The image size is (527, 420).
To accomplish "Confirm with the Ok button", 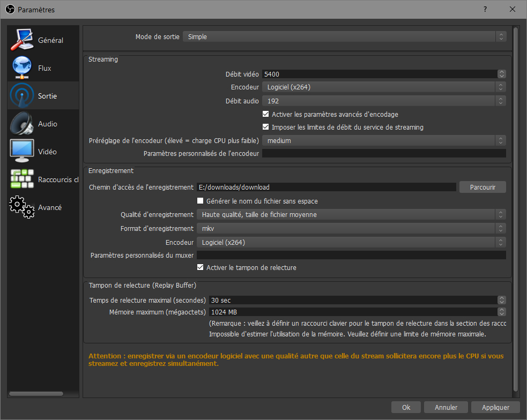I will point(406,407).
